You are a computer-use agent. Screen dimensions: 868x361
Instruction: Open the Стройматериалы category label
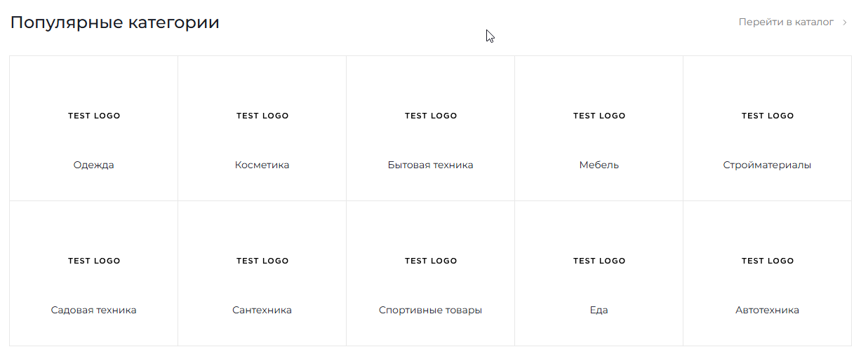tap(767, 165)
